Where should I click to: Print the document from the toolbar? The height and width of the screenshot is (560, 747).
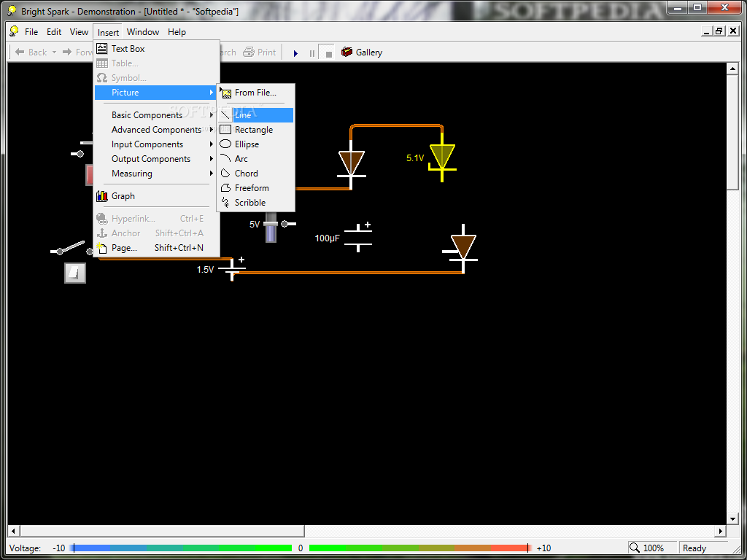(260, 52)
